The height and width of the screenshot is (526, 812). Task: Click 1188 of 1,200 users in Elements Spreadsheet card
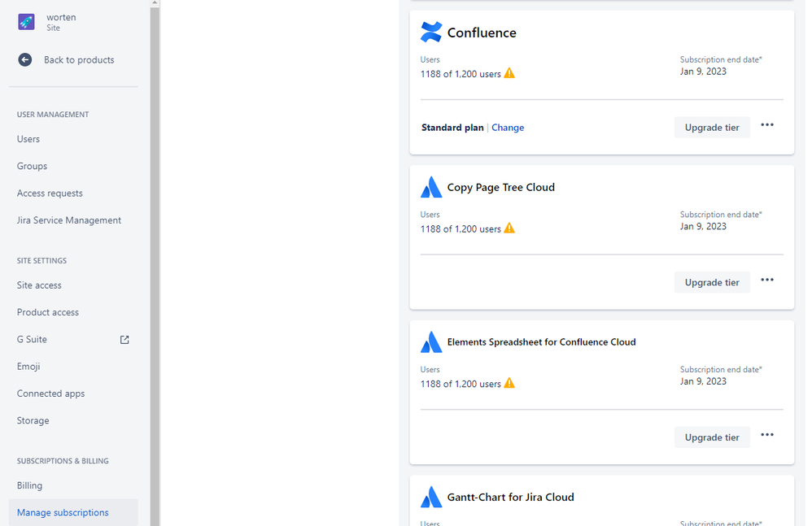pyautogui.click(x=461, y=385)
